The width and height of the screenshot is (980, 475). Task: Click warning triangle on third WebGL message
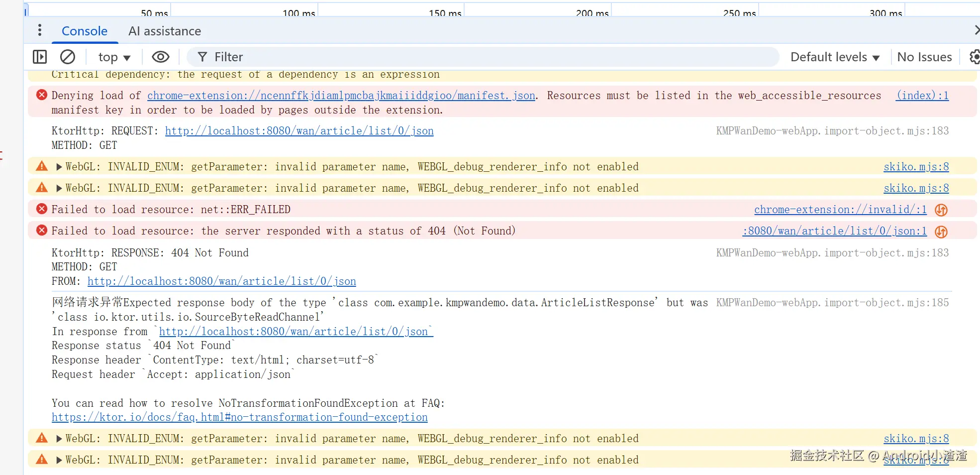[42, 438]
